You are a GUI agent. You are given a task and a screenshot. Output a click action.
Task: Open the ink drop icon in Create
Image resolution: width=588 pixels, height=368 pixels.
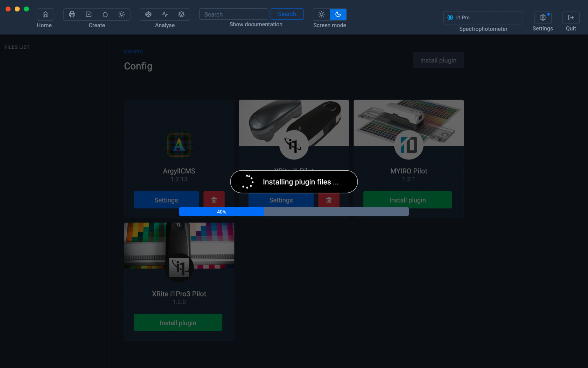(105, 14)
